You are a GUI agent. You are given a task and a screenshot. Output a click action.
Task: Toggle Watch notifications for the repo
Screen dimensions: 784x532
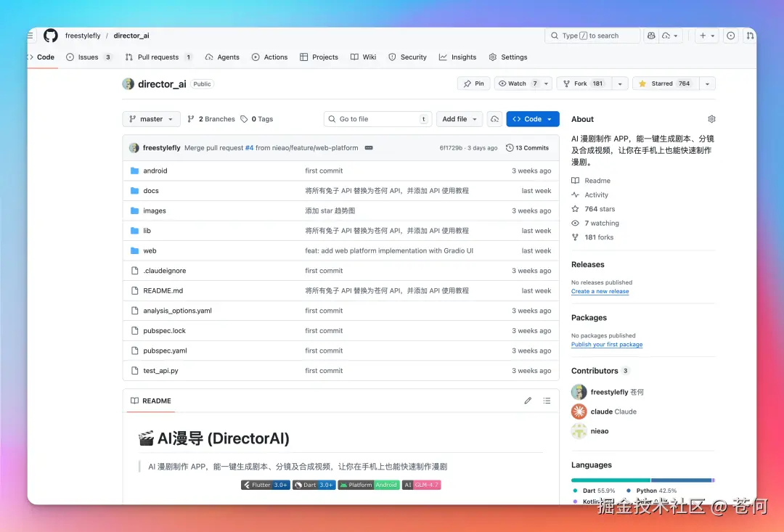(x=517, y=83)
